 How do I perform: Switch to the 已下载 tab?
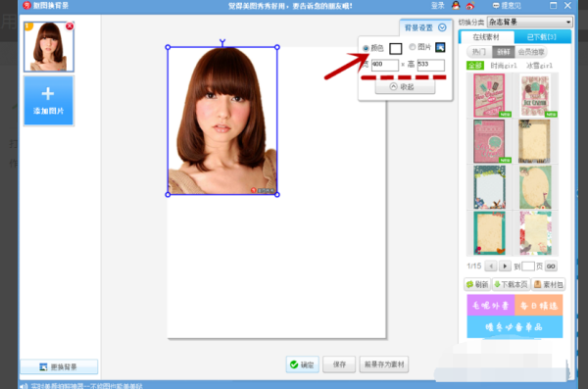point(542,37)
